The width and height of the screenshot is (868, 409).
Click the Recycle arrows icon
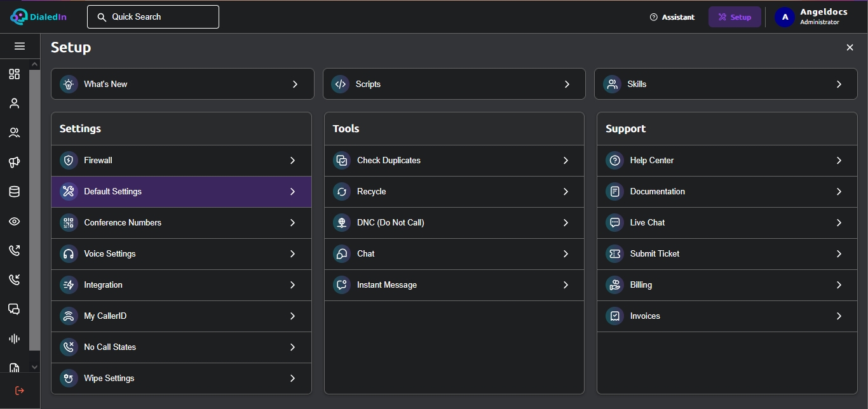point(342,192)
